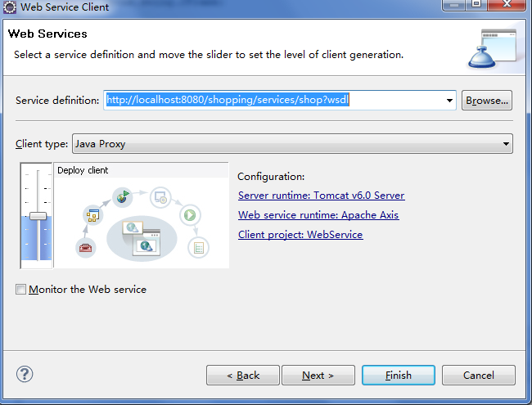Click the Browse... button

(x=487, y=101)
